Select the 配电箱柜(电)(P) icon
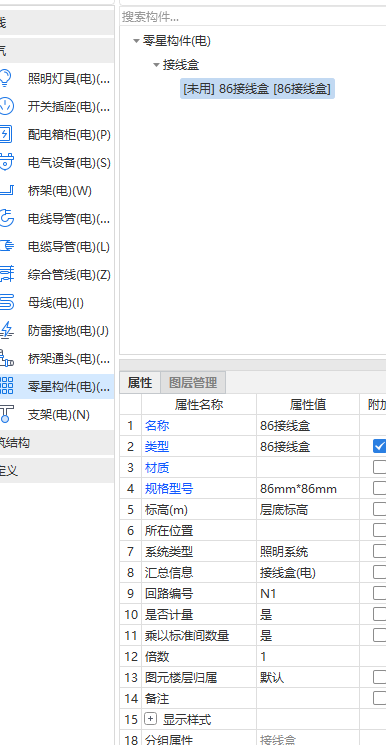 [x=5, y=134]
